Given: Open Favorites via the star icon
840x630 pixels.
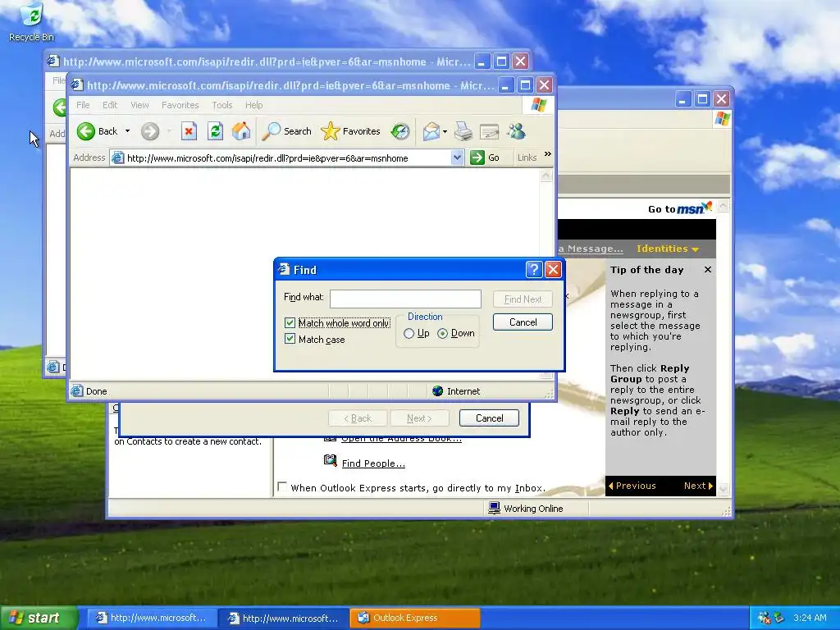Looking at the screenshot, I should coord(330,131).
